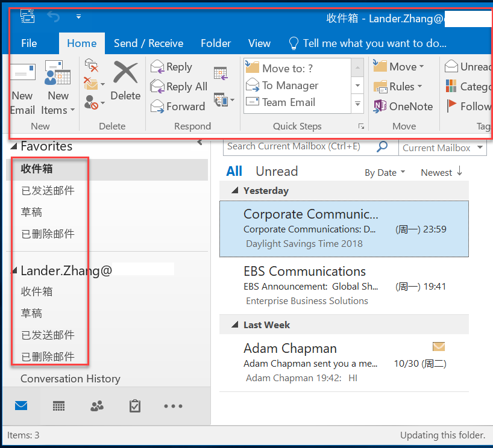
Task: Click the Categorize color squares button
Action: tap(468, 87)
